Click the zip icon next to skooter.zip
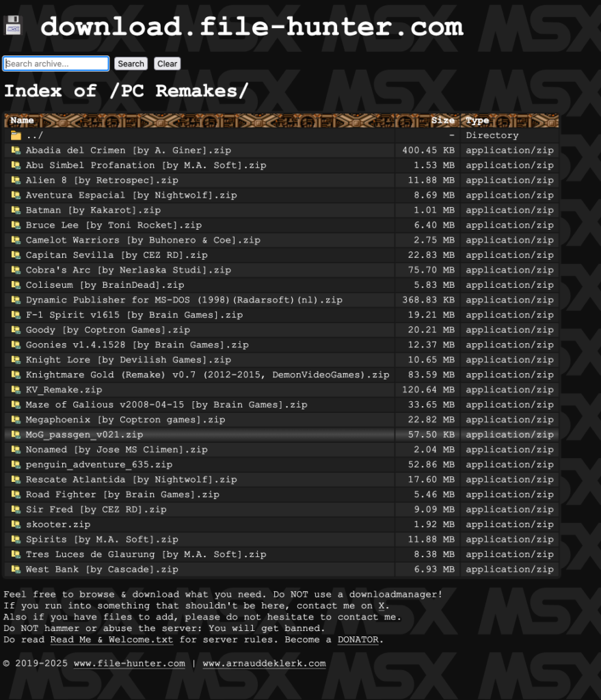 pos(16,525)
